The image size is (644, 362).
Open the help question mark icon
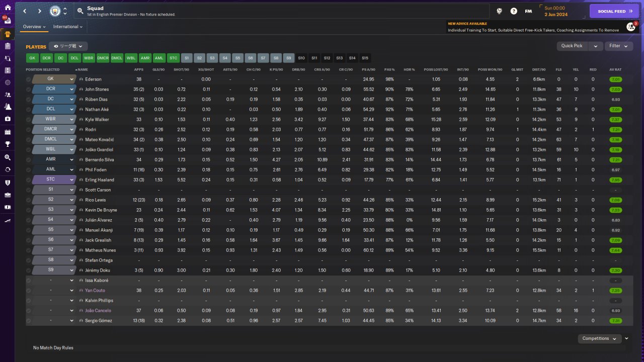coord(514,11)
